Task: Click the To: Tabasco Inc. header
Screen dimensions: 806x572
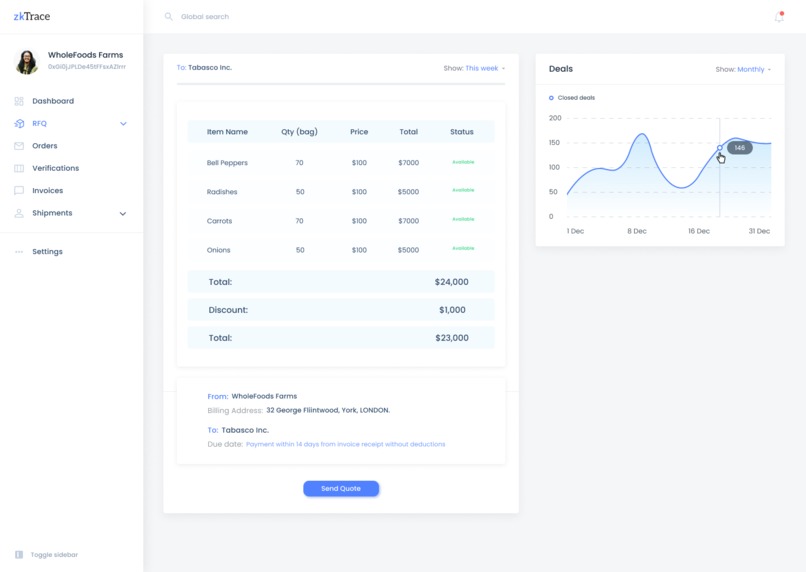Action: [204, 68]
